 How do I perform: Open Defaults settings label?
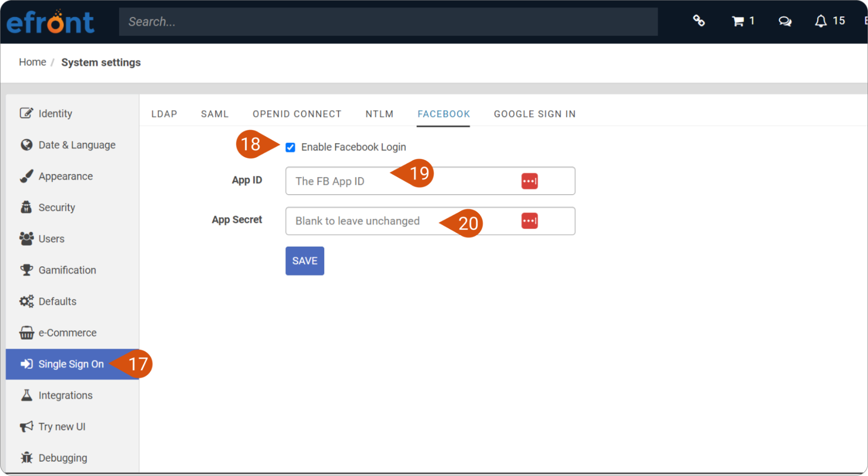click(57, 301)
